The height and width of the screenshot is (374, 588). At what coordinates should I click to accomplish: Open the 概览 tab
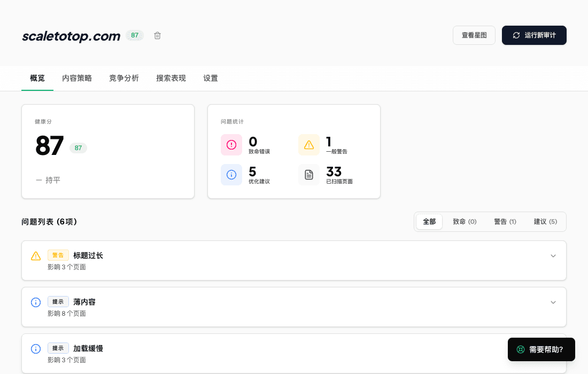tap(37, 79)
